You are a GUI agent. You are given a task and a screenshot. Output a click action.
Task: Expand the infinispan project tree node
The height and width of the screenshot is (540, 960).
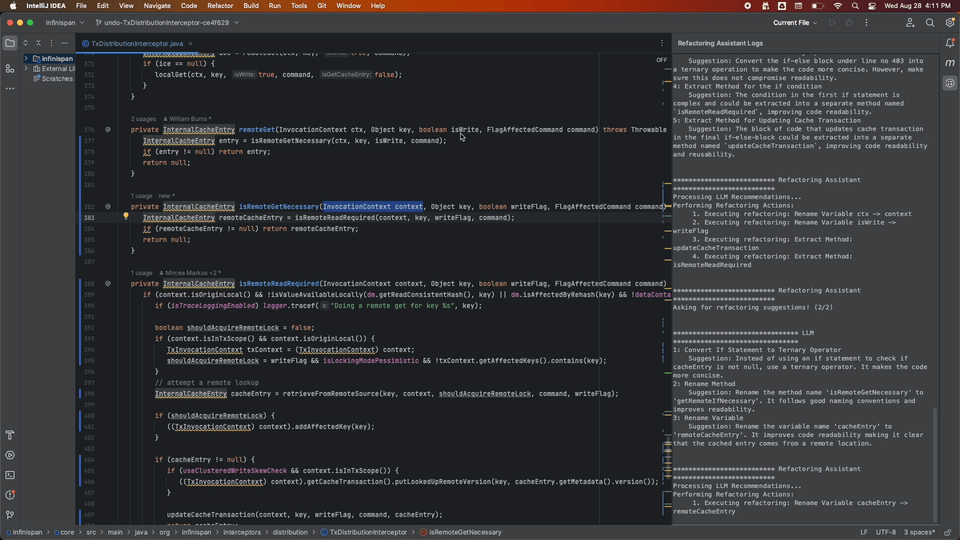tap(26, 59)
